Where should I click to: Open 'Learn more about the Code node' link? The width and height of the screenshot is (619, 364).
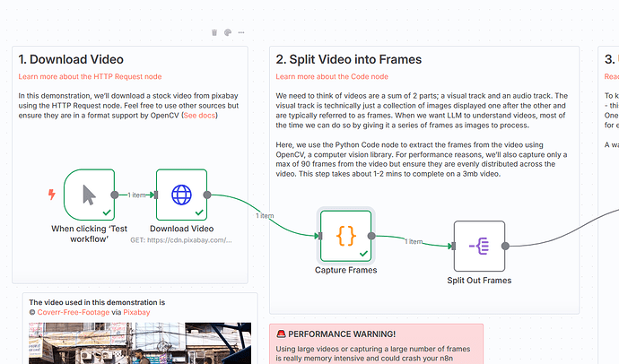(332, 76)
